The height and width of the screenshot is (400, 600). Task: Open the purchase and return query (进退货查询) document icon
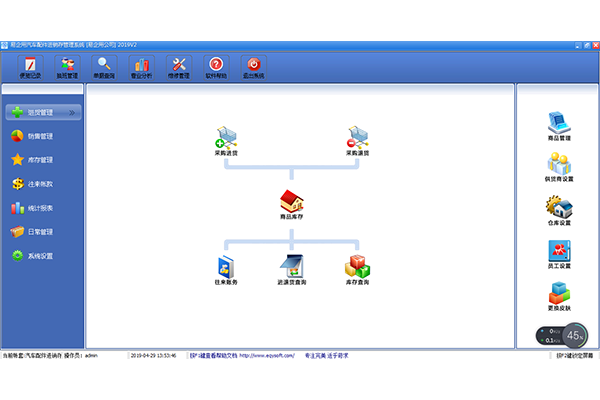(292, 270)
